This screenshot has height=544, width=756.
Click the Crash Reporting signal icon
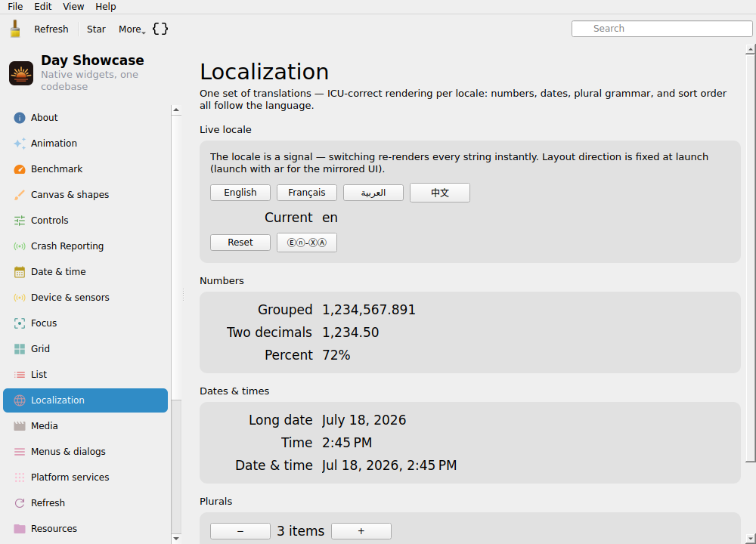click(x=20, y=246)
